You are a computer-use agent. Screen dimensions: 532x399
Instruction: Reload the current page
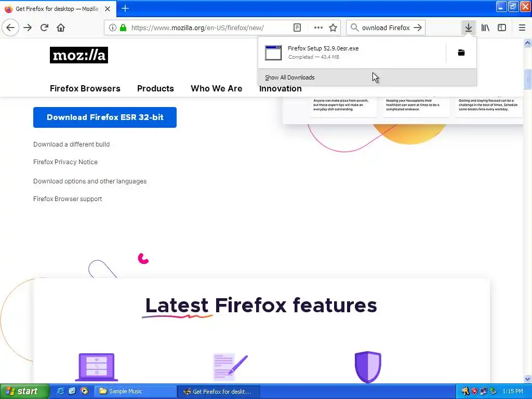44,28
